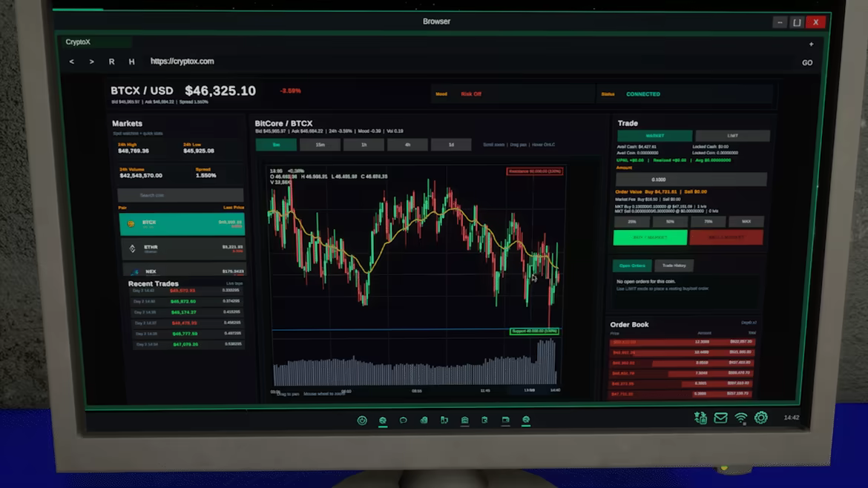This screenshot has width=868, height=488.
Task: Select the MARKET order type
Action: (x=655, y=136)
